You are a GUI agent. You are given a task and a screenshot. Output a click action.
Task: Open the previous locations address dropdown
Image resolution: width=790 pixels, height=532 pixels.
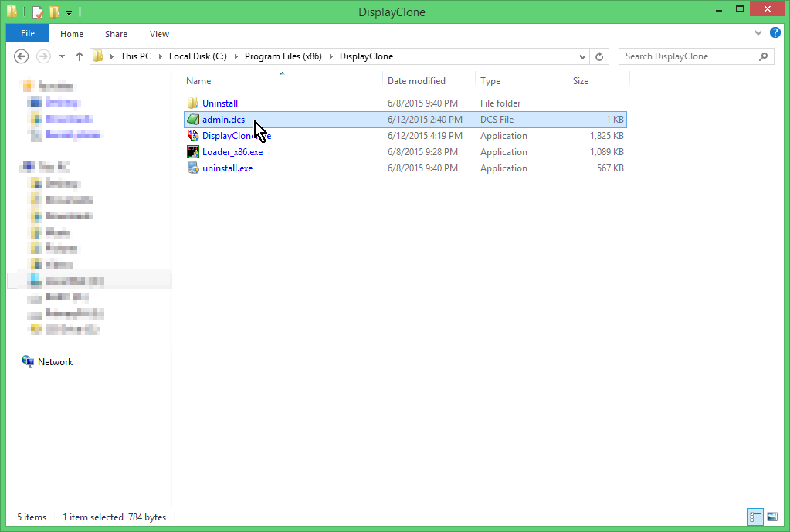click(582, 56)
